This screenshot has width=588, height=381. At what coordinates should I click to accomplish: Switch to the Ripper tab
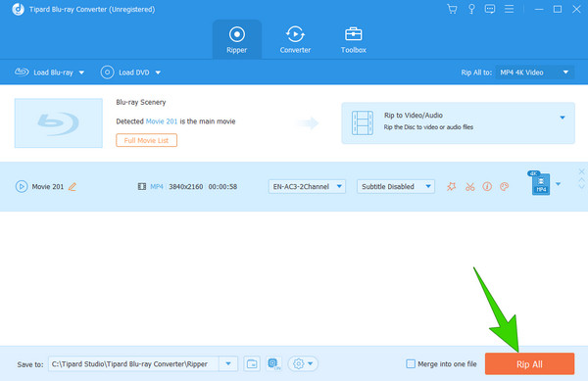click(236, 40)
